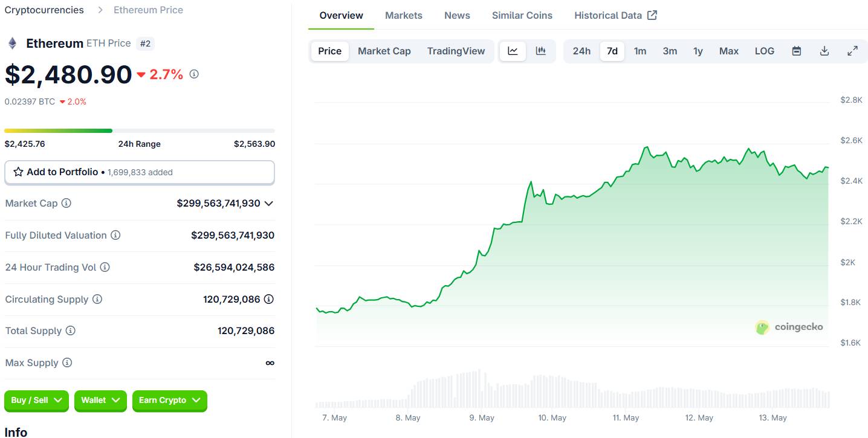Click the Info section heading
Viewport: 868px width, 438px height.
pyautogui.click(x=16, y=432)
